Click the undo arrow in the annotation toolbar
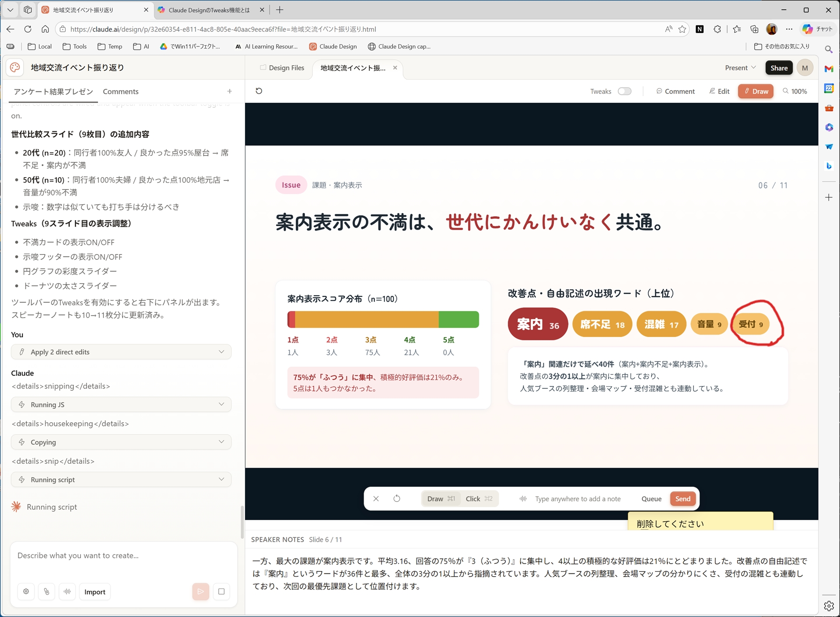The width and height of the screenshot is (840, 617). tap(397, 498)
